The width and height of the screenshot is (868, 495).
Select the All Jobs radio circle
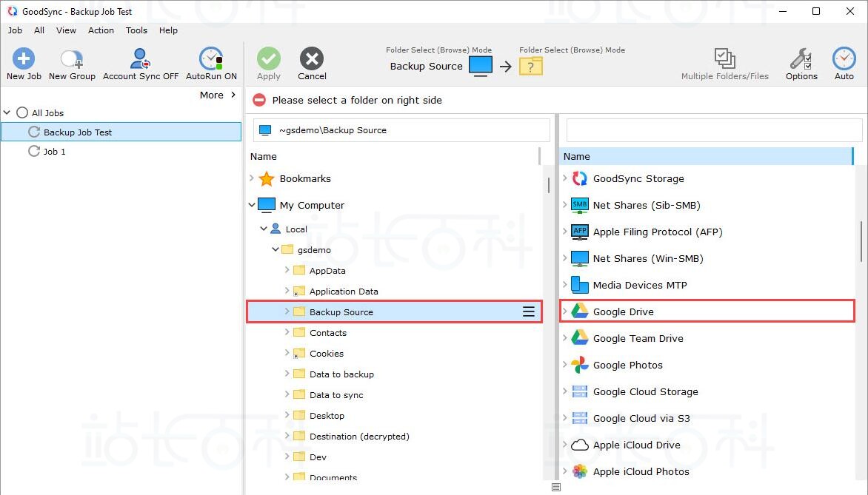point(22,112)
